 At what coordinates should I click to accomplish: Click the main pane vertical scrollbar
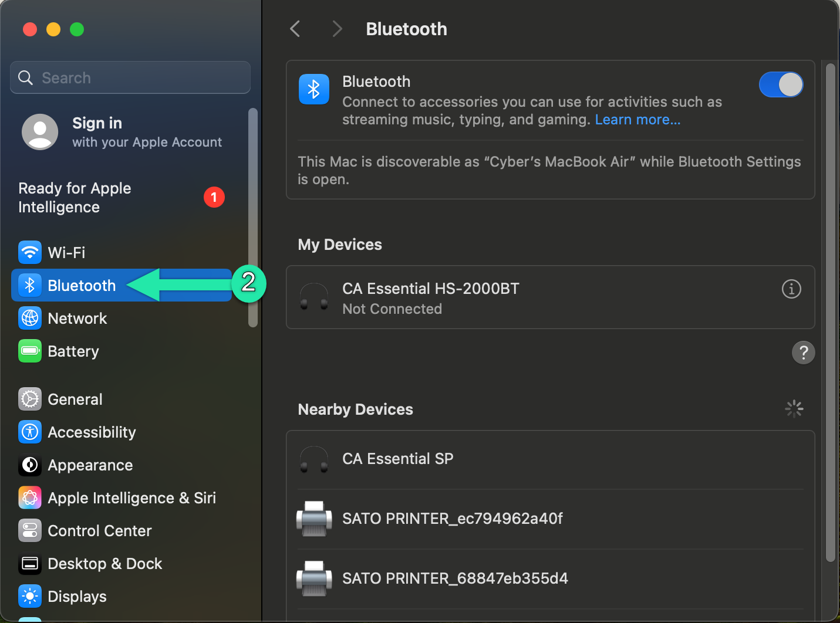[830, 313]
